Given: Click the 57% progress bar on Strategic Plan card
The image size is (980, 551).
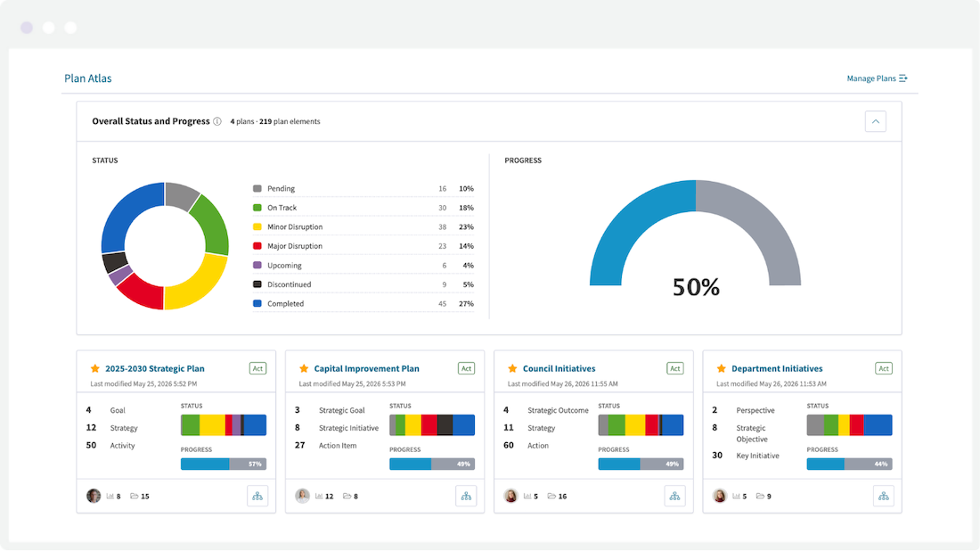Looking at the screenshot, I should [224, 464].
